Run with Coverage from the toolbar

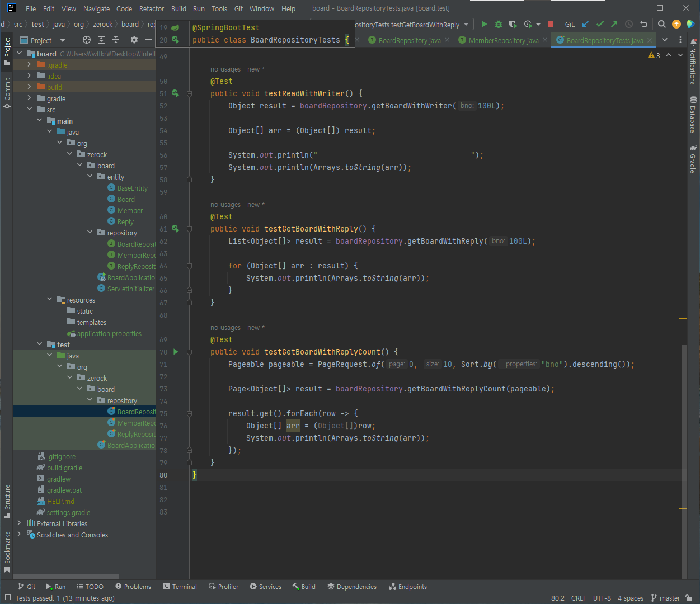513,24
